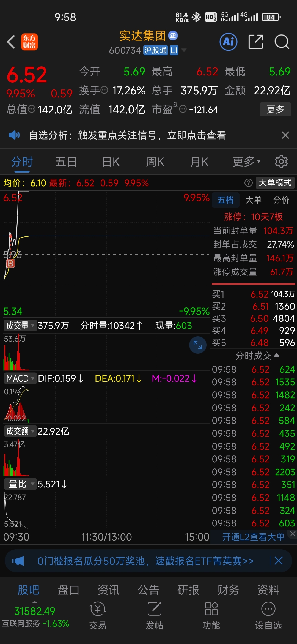Open the 资讯 tab
The width and height of the screenshot is (297, 644).
click(109, 590)
